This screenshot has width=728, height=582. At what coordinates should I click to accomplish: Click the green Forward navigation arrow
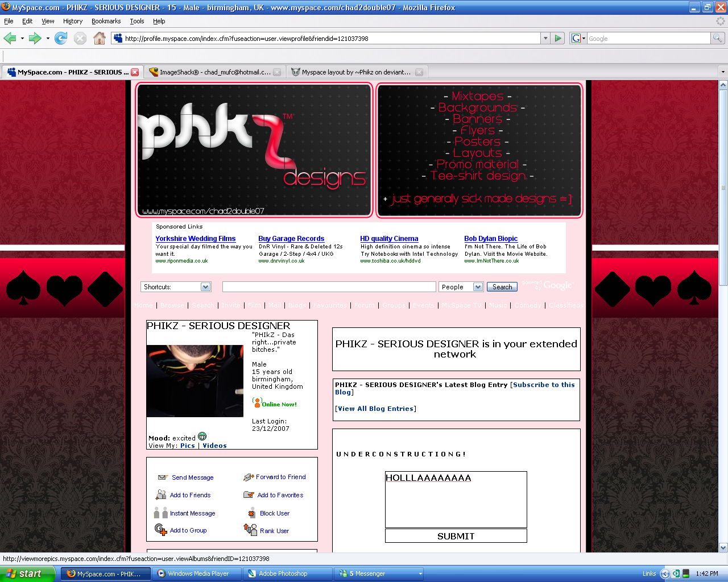coord(35,38)
